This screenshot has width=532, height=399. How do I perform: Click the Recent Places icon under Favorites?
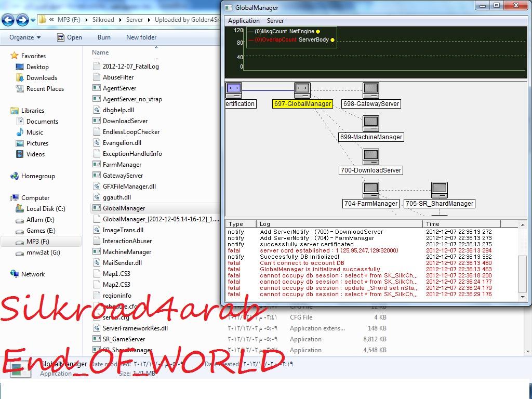(20, 88)
